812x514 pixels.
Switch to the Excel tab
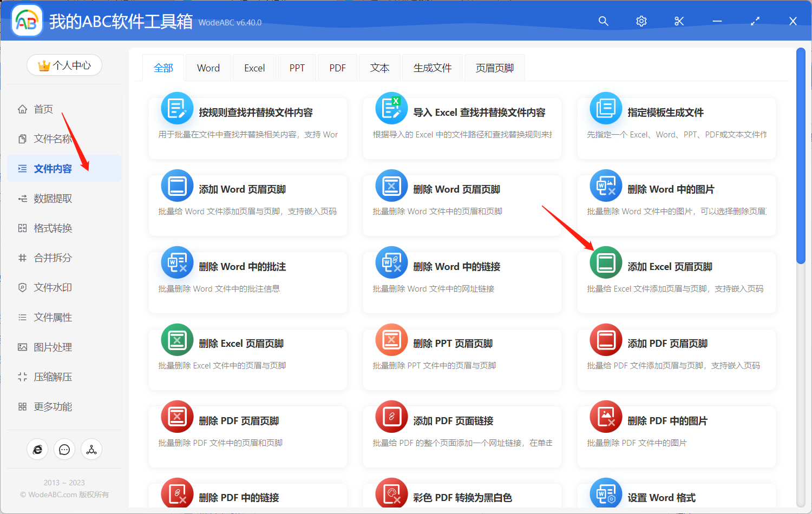(254, 67)
